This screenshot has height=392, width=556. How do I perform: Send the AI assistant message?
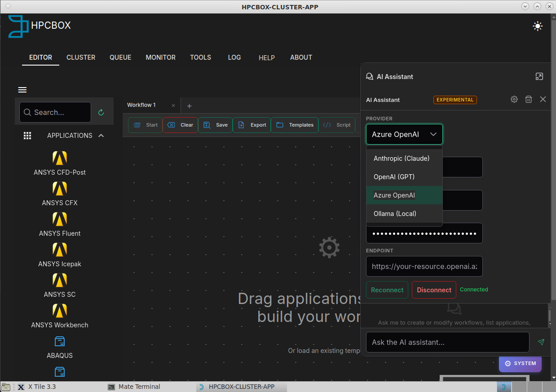541,342
